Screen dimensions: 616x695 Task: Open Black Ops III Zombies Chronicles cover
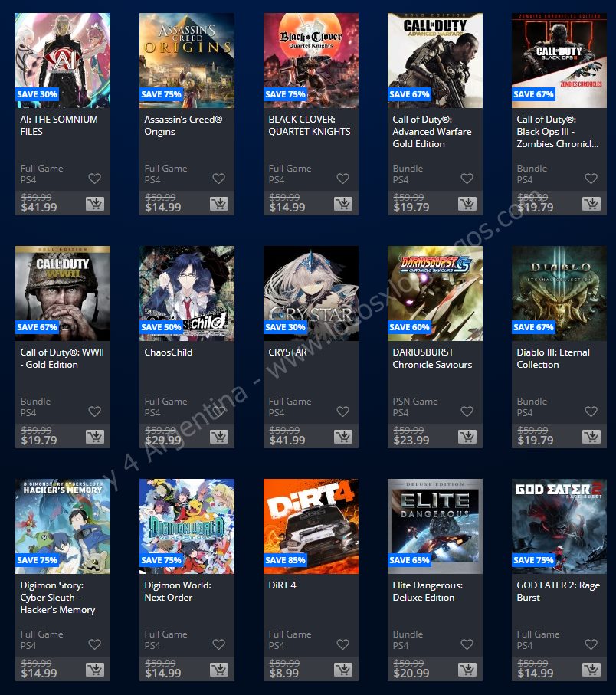click(x=559, y=61)
